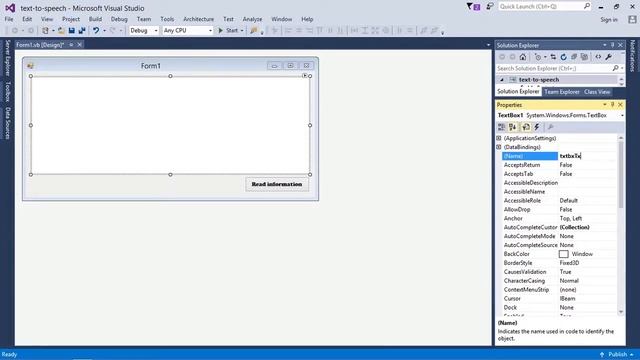Screen dimensions: 640x360
Task: Open the Analyze menu
Action: tap(252, 19)
